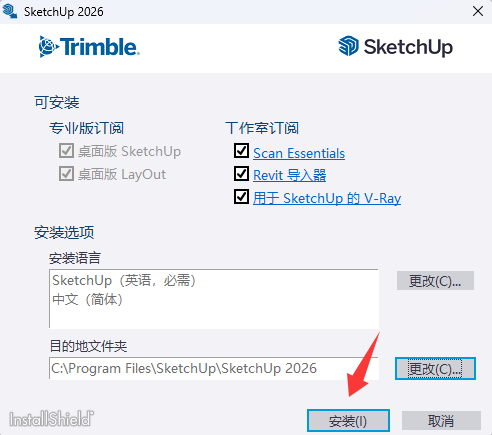Screen dimensions: 492x435
Task: Disable the 用于 SketchUp 的 V-Ray checkbox
Action: pyautogui.click(x=241, y=197)
